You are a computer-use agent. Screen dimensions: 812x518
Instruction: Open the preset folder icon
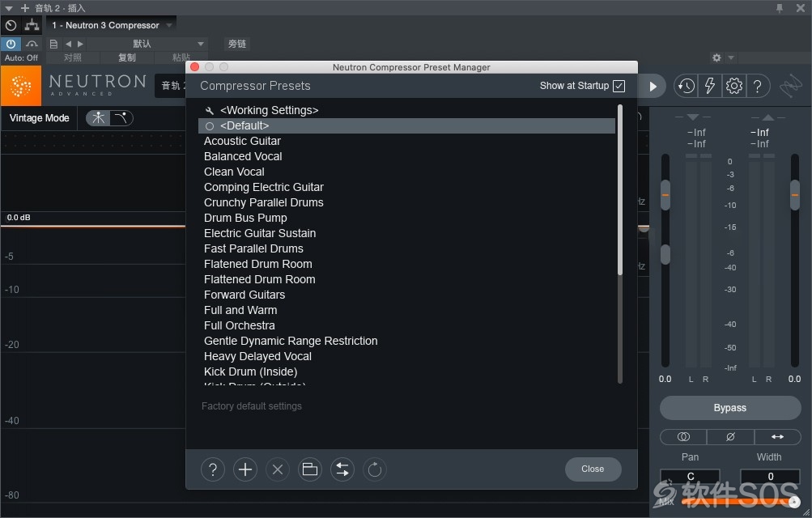pos(310,469)
